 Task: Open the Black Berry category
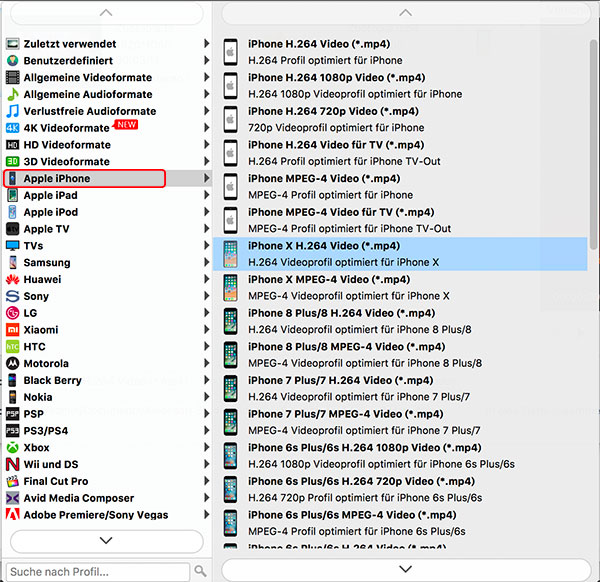pos(107,380)
